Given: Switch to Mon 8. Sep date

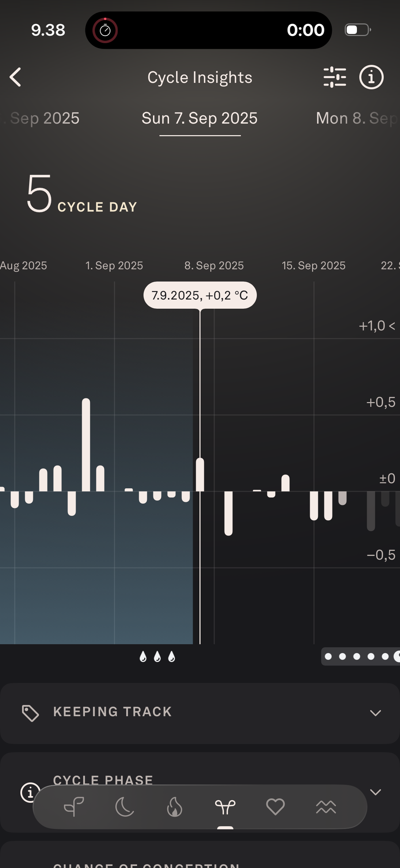Looking at the screenshot, I should click(356, 119).
